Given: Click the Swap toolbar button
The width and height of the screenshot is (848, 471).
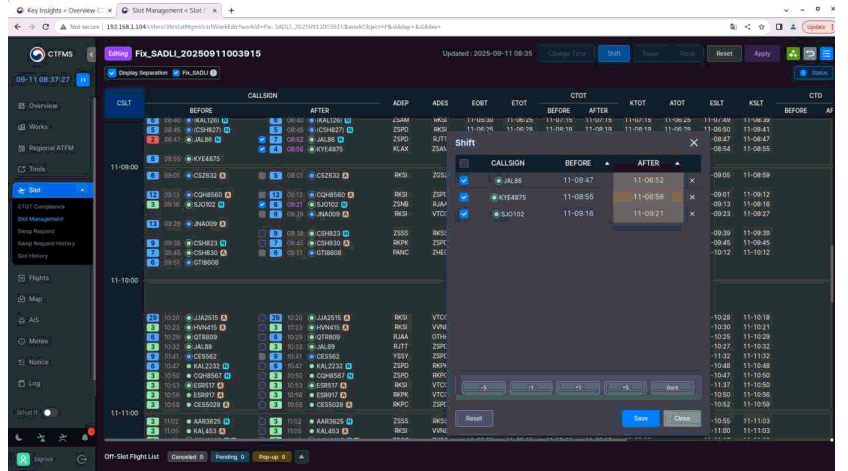Looking at the screenshot, I should [x=650, y=54].
